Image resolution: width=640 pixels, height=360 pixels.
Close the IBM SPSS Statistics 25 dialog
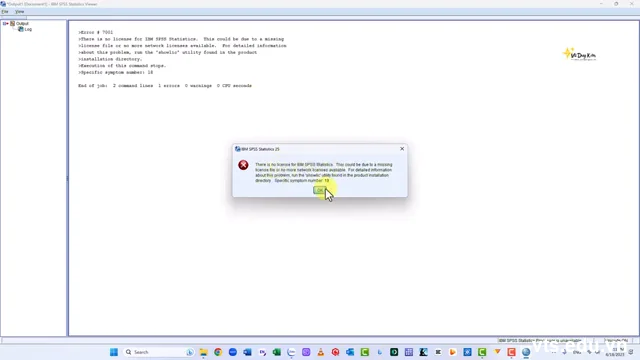point(402,149)
